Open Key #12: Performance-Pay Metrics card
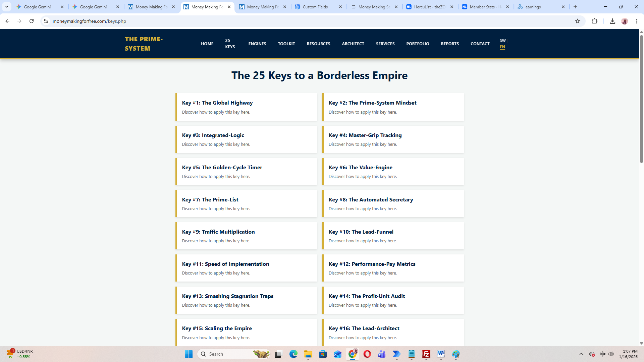 372,264
